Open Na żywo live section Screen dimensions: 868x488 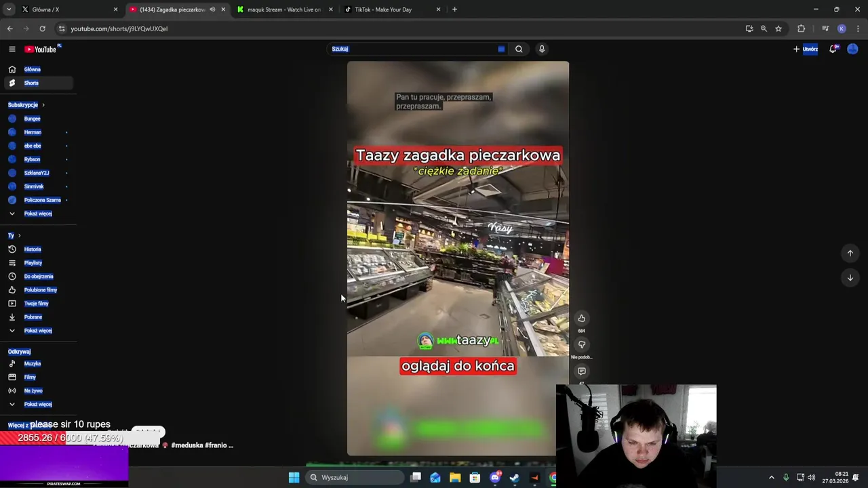[33, 391]
